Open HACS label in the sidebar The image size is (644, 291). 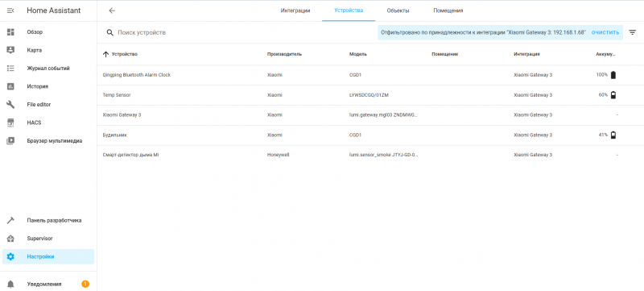34,123
